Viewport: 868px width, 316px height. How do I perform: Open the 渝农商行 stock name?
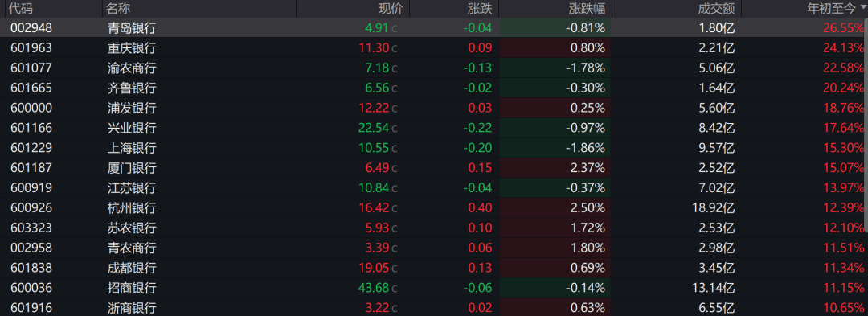[x=132, y=68]
